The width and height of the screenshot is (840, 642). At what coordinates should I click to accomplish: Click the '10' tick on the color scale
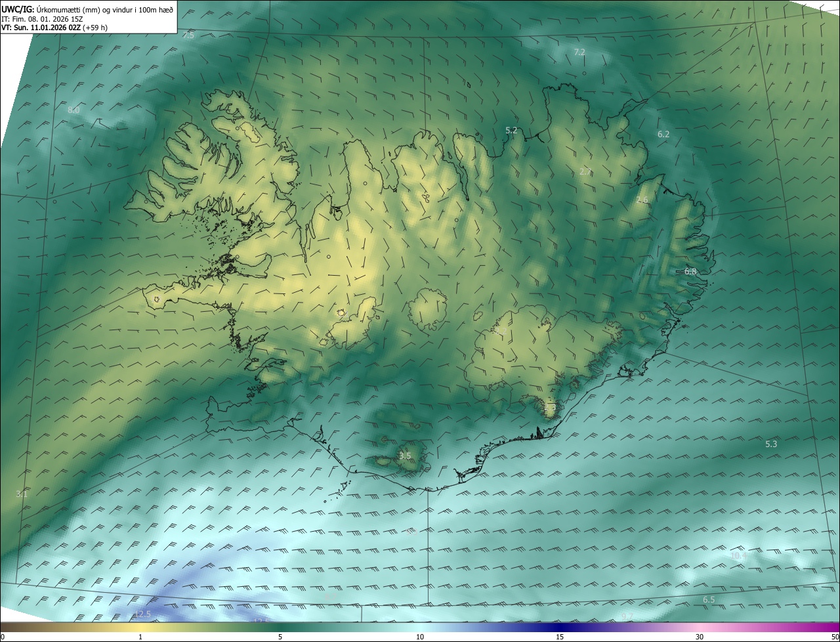pos(420,637)
